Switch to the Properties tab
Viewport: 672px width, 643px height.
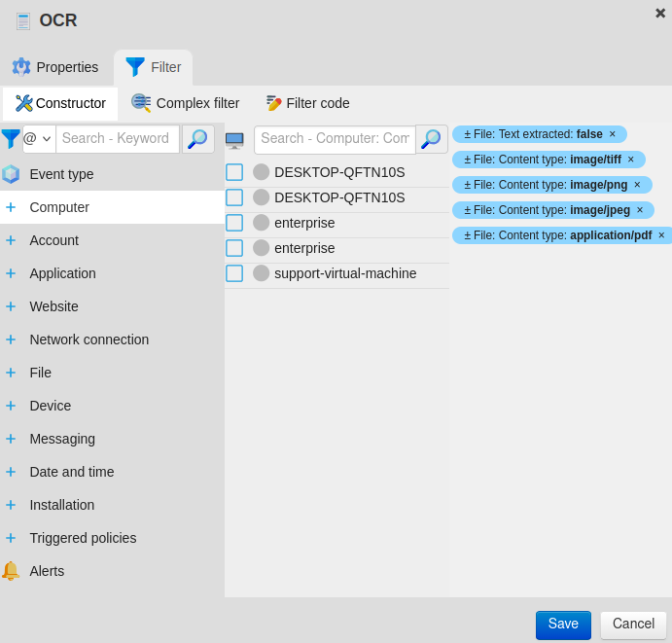[55, 67]
